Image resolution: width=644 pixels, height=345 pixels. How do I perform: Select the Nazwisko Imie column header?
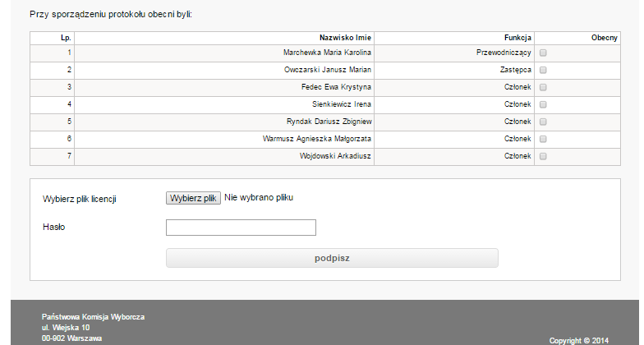[345, 38]
